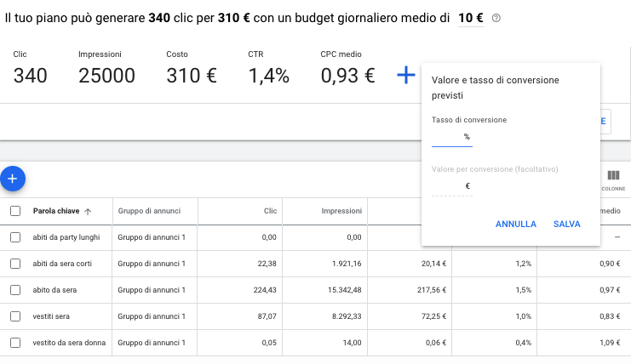Click the SALVA button in the dialog
631x364 pixels.
click(566, 225)
